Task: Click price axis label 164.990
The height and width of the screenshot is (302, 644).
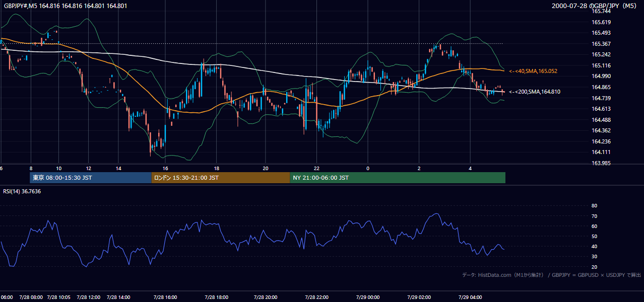Action: tap(601, 76)
